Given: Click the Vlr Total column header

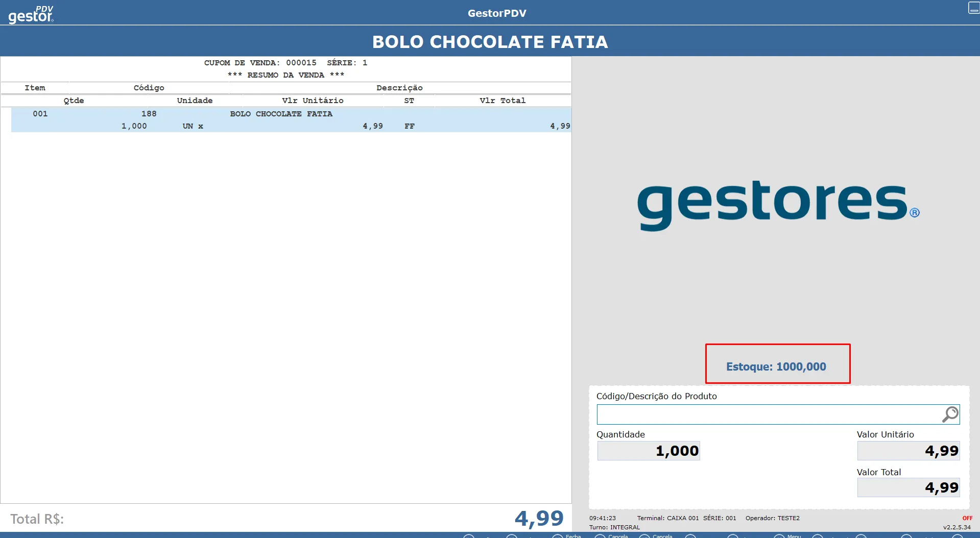Looking at the screenshot, I should 503,101.
